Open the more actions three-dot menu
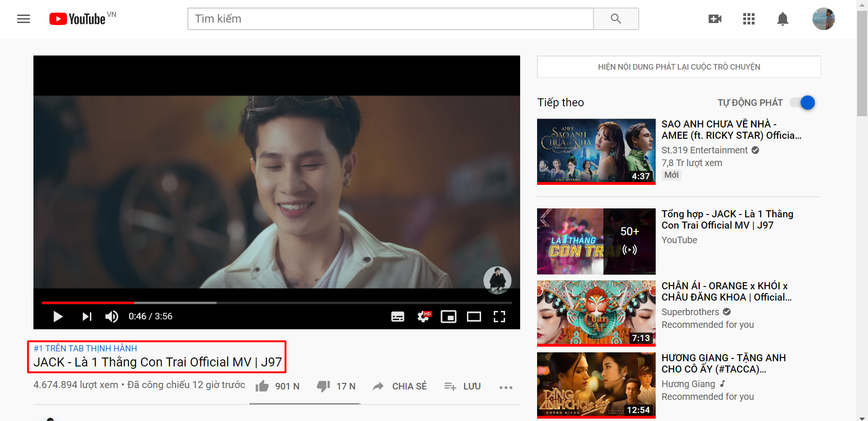The image size is (868, 421). tap(506, 387)
